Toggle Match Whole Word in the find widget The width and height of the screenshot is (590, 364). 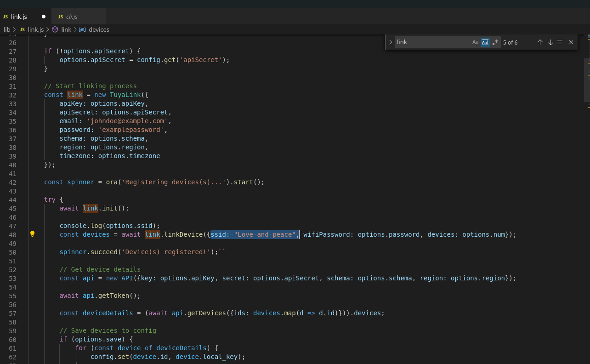(x=485, y=42)
